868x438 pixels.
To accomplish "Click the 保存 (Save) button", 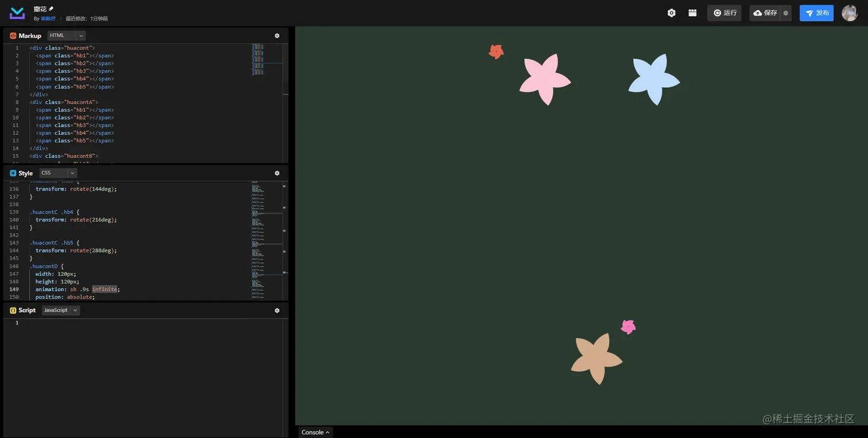I will (x=765, y=13).
